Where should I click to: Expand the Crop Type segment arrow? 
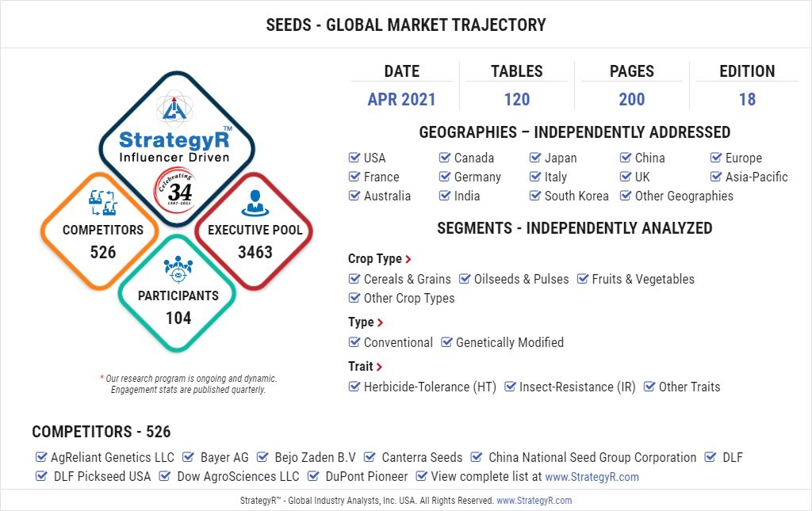point(408,259)
